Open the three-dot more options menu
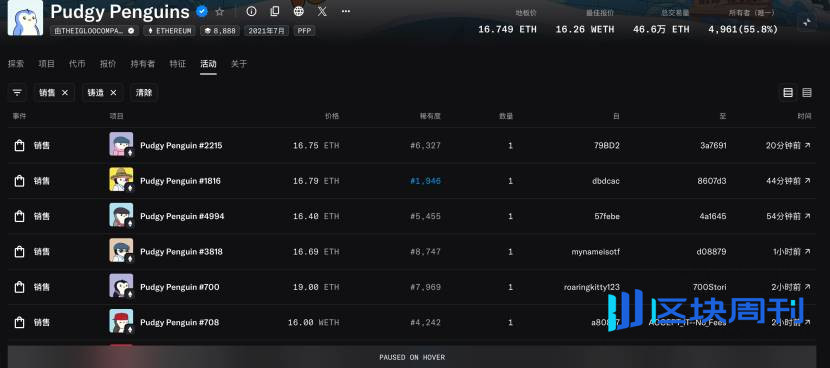The image size is (830, 368). point(346,11)
